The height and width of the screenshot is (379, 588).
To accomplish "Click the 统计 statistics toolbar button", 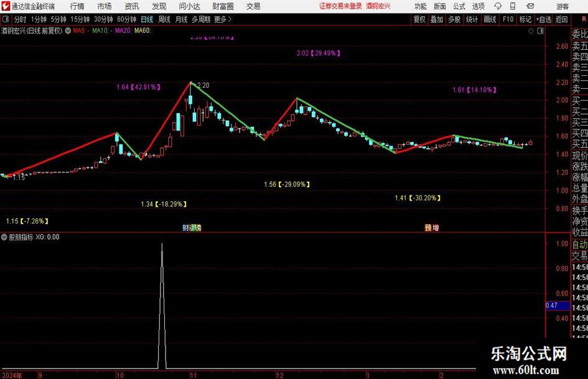I will pos(472,19).
